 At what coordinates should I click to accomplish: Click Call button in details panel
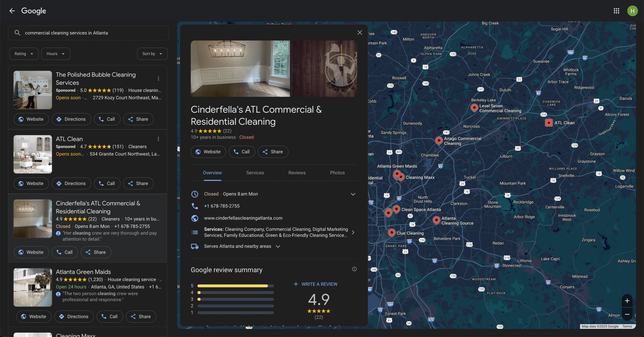(242, 152)
